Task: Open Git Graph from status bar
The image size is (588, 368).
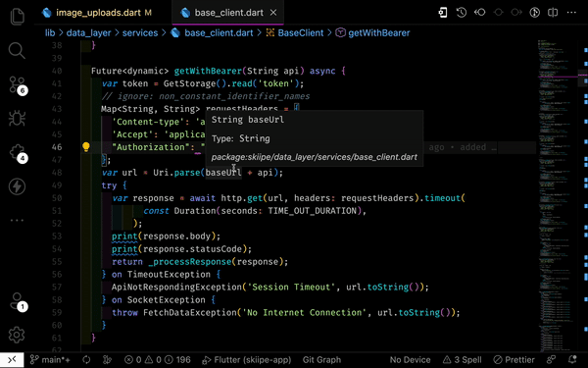Action: click(321, 360)
